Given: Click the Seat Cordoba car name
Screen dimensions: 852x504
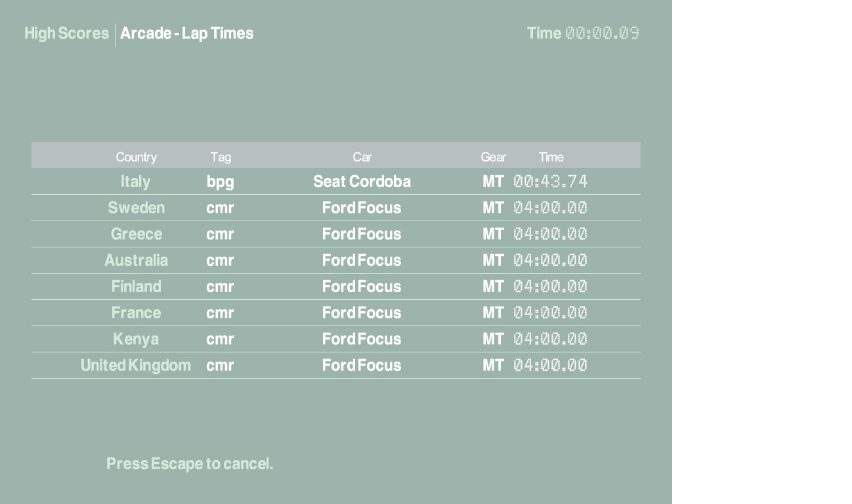Looking at the screenshot, I should point(362,182).
